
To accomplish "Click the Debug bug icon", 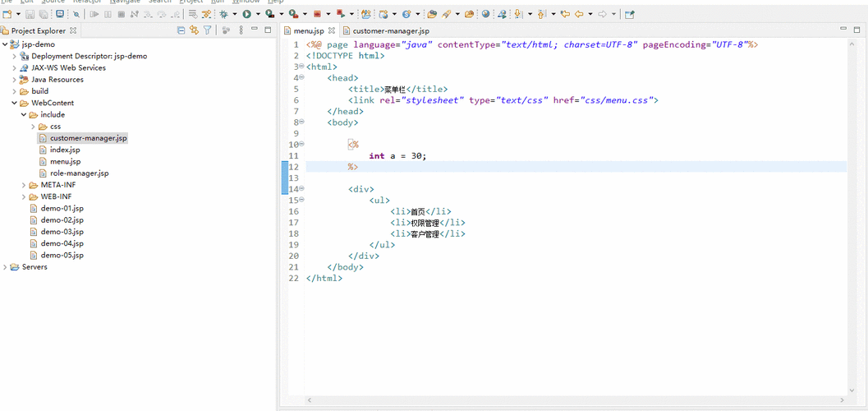I will [x=223, y=14].
